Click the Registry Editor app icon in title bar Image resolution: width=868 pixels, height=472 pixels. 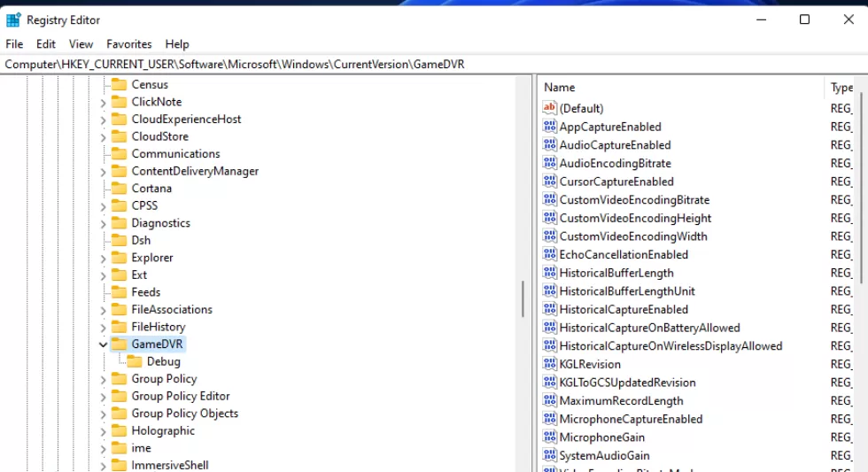(13, 19)
